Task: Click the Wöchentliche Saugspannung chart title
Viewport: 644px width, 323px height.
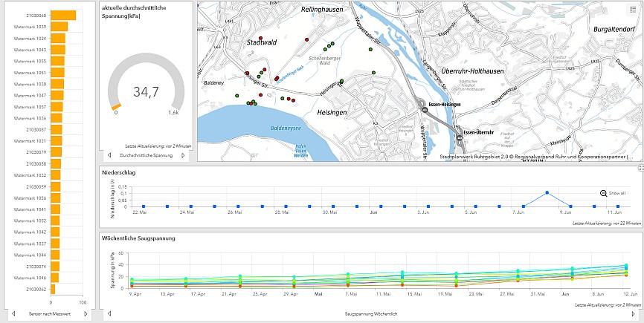Action: coord(138,238)
